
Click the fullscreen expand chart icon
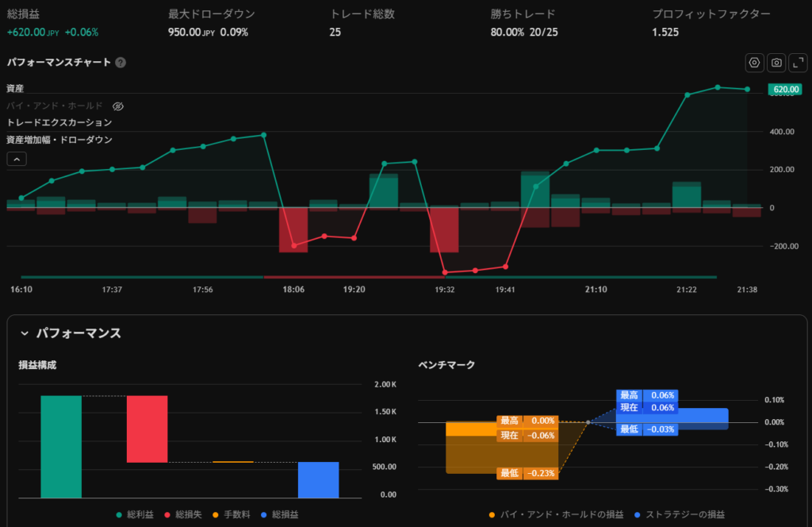click(798, 63)
